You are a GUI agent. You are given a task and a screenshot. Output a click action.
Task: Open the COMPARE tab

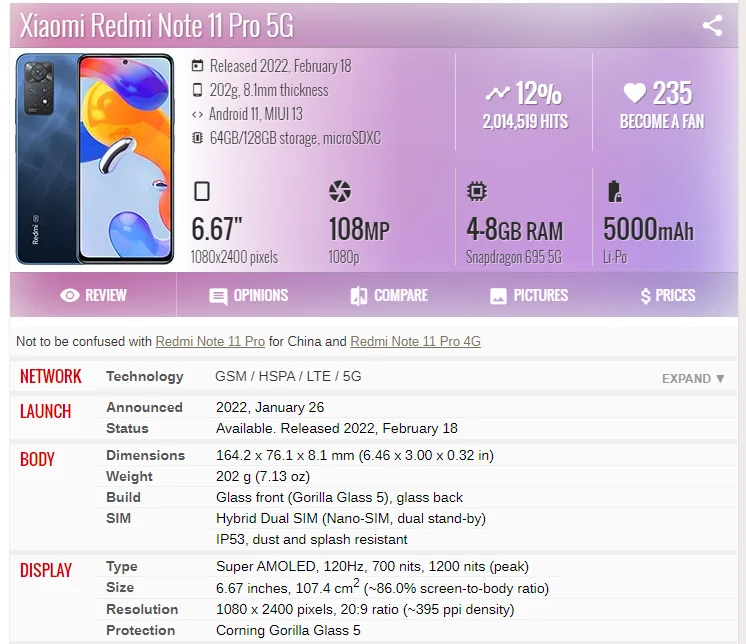(x=389, y=295)
